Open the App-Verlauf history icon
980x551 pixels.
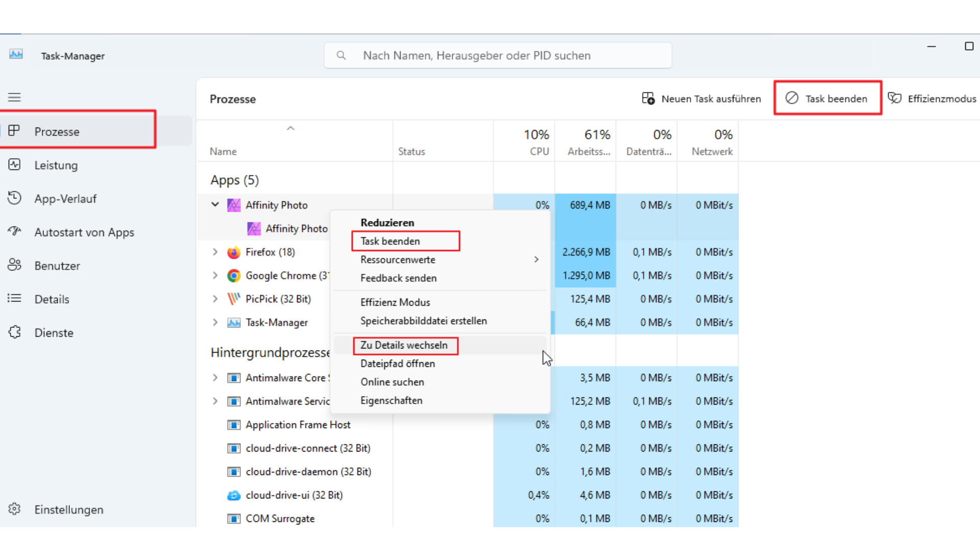[x=14, y=198]
